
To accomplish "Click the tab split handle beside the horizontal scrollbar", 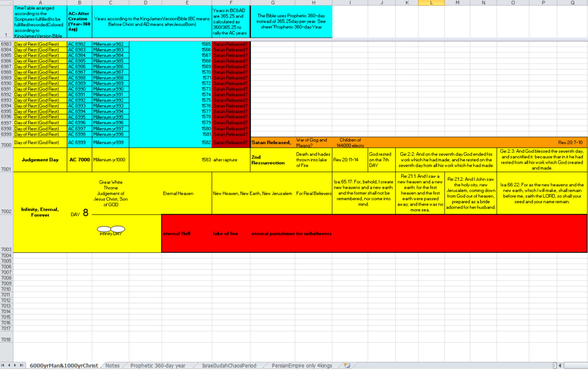I will coord(554,365).
